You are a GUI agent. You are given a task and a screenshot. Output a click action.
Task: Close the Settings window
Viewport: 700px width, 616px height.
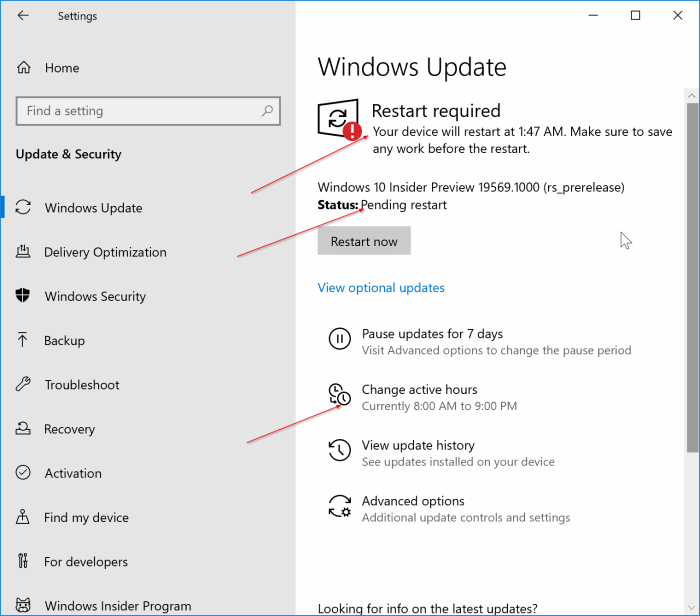(678, 16)
